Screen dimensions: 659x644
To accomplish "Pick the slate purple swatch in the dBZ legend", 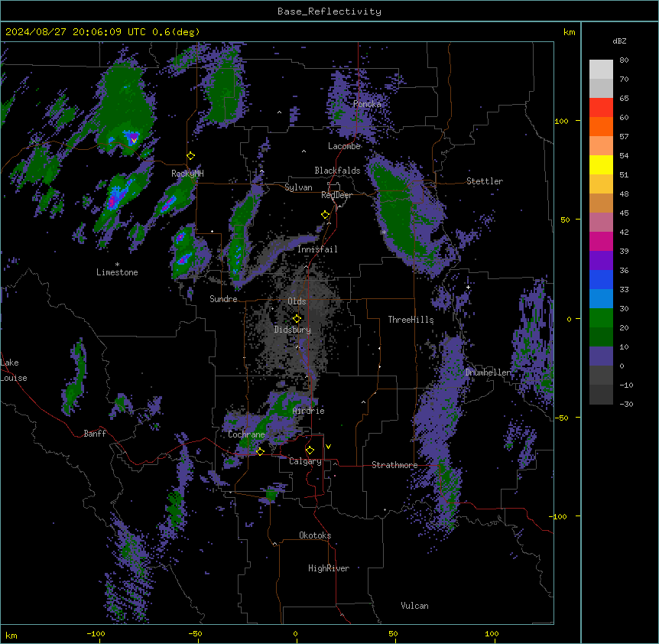I will [x=601, y=356].
